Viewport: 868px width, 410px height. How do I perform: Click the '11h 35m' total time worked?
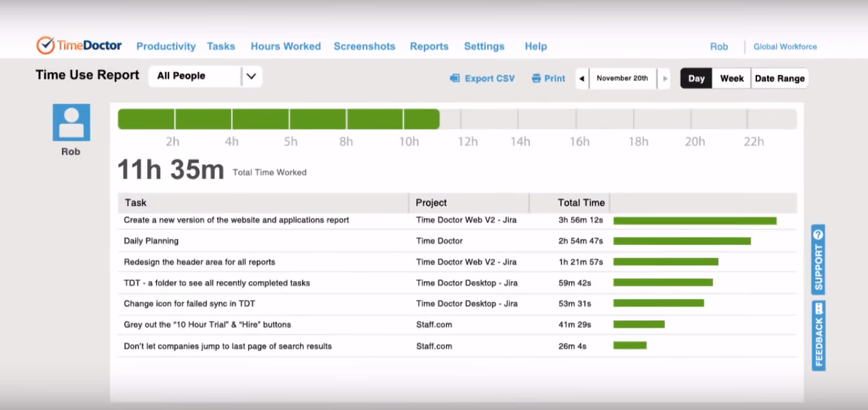tap(170, 170)
